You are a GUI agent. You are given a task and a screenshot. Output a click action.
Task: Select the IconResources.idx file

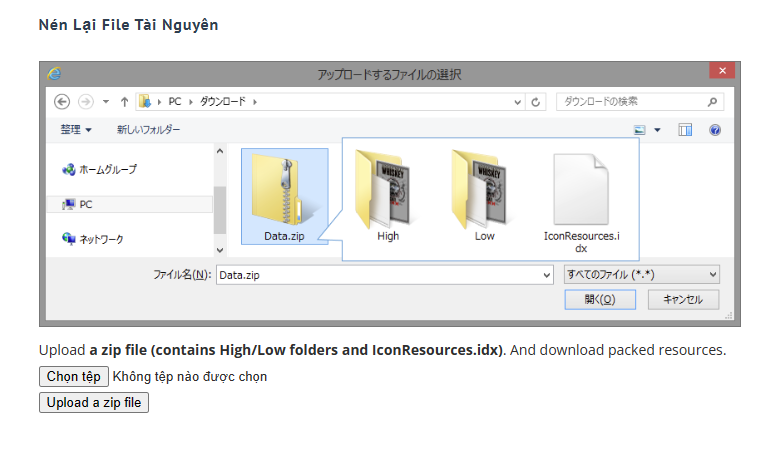click(x=581, y=203)
